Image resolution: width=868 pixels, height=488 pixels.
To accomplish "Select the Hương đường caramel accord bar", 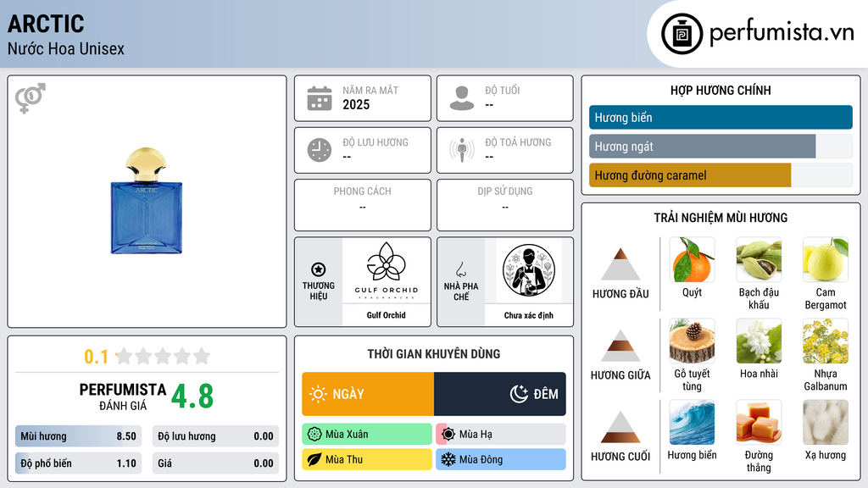I will tap(721, 175).
